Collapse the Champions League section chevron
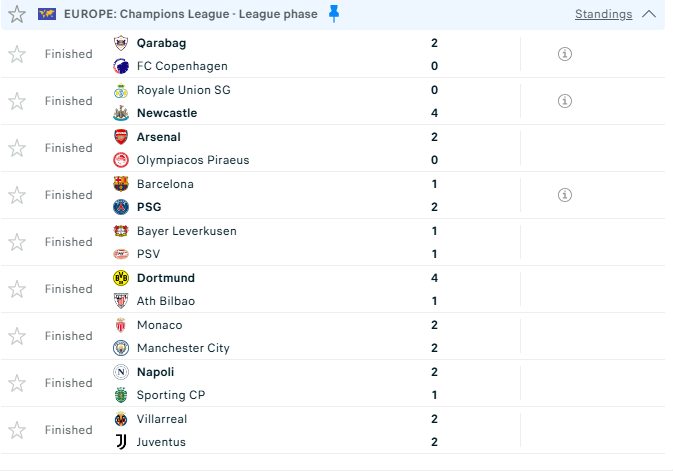Viewport: 673px width, 471px height. [649, 14]
